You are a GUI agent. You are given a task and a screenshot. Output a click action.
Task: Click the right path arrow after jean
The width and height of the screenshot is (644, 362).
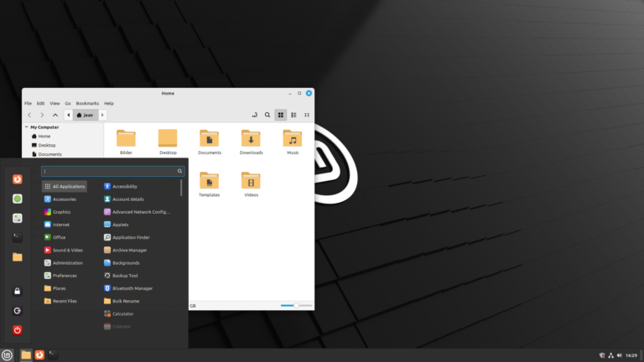102,115
